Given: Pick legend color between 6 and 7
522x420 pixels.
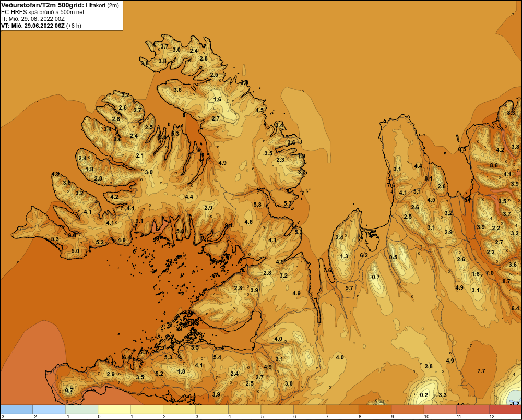Looking at the screenshot, I should 310,409.
